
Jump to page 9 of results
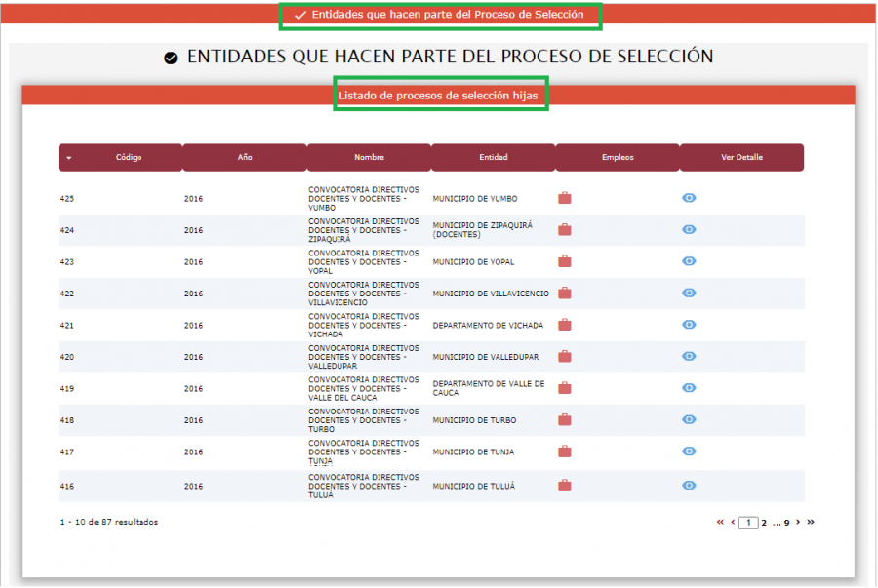[x=786, y=522]
